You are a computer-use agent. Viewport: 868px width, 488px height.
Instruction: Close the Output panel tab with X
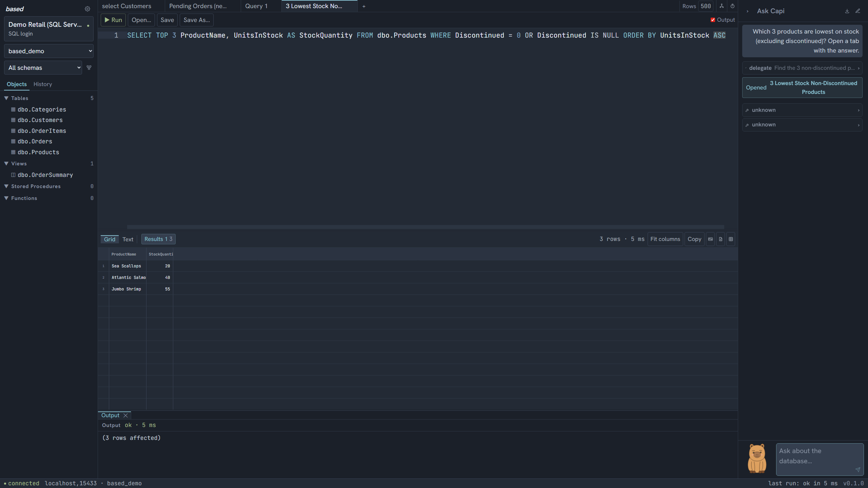125,415
